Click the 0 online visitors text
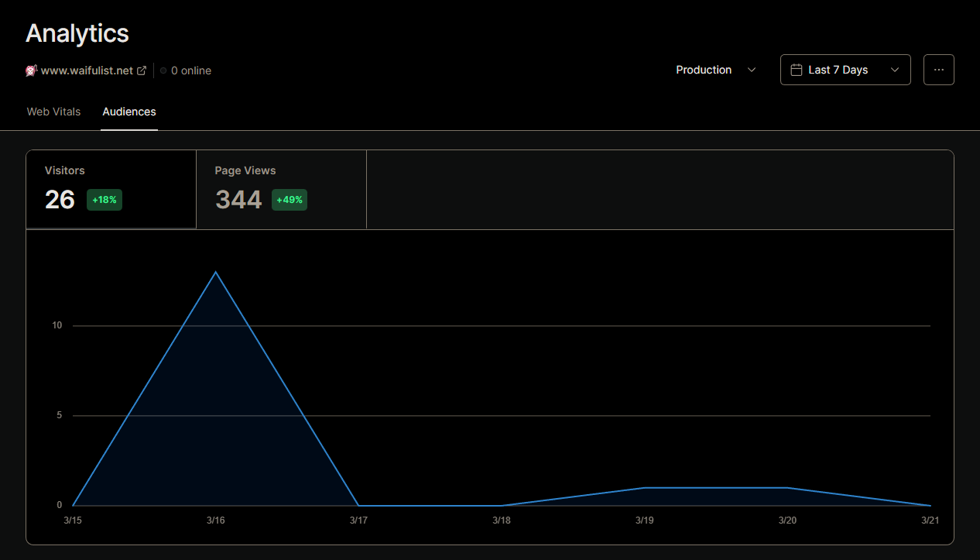980x560 pixels. click(191, 70)
